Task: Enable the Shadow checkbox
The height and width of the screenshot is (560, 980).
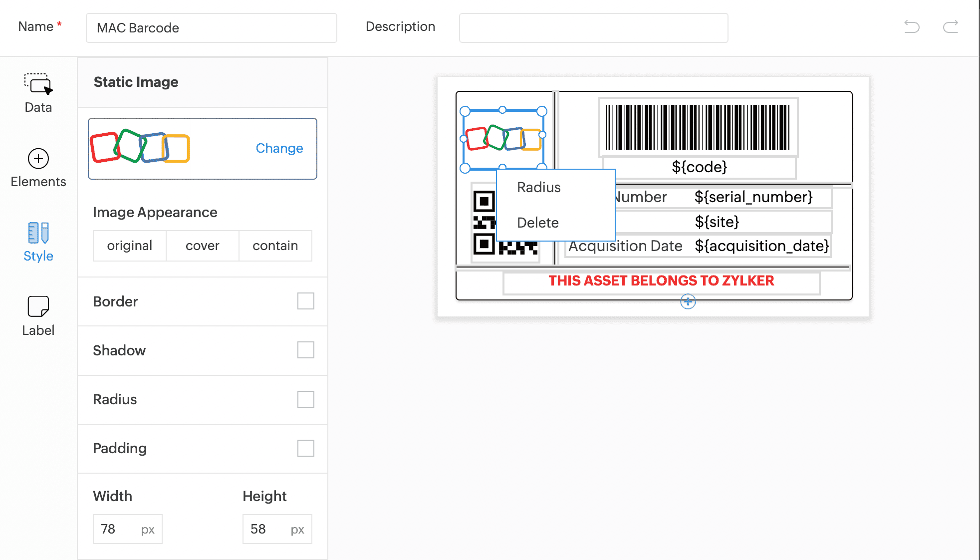Action: (305, 350)
